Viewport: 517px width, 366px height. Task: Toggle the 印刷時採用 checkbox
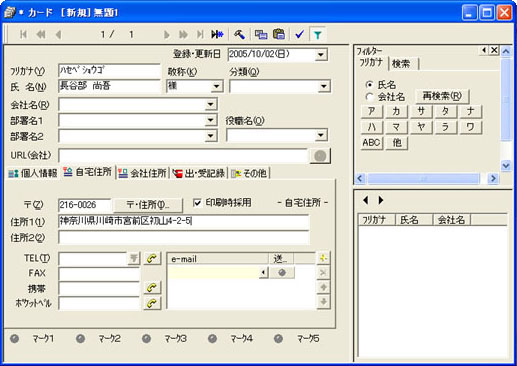tap(197, 203)
